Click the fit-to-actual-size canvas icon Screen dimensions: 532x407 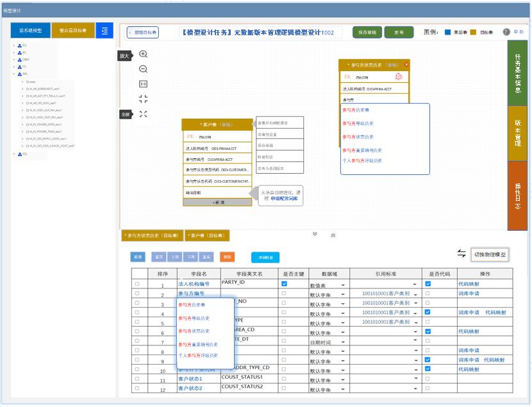point(143,84)
